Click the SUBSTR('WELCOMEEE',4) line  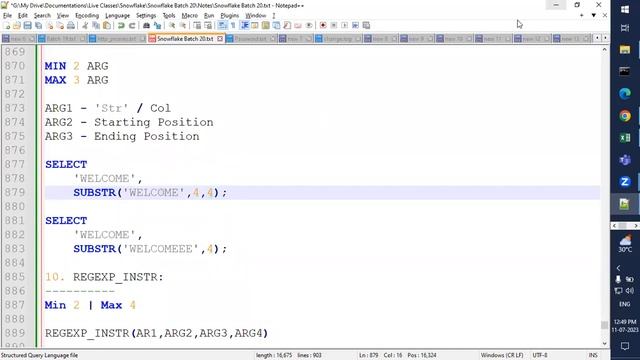pyautogui.click(x=150, y=249)
